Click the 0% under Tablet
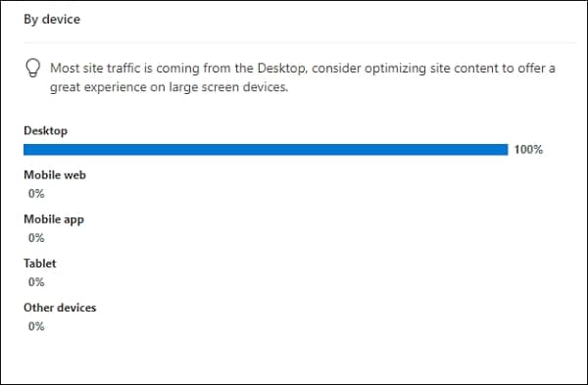The width and height of the screenshot is (588, 385). click(x=36, y=282)
